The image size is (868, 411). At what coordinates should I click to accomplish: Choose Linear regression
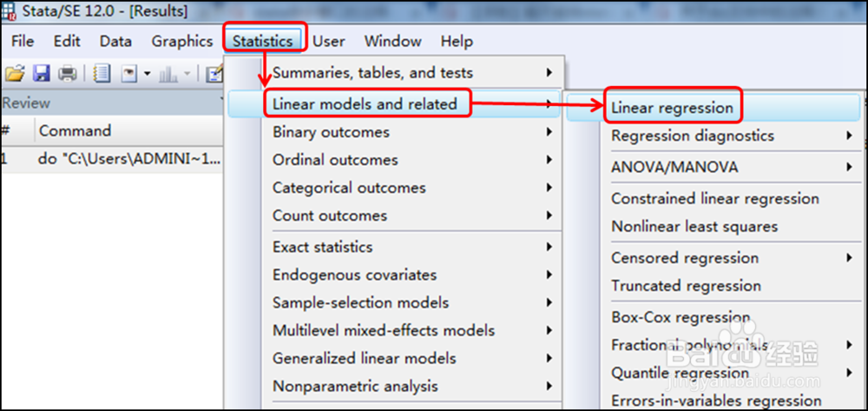(713, 108)
